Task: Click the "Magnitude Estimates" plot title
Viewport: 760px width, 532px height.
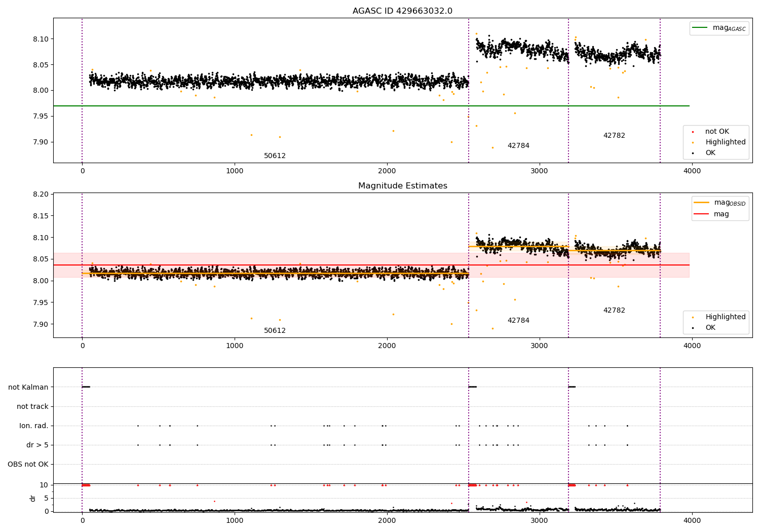Action: 402,186
